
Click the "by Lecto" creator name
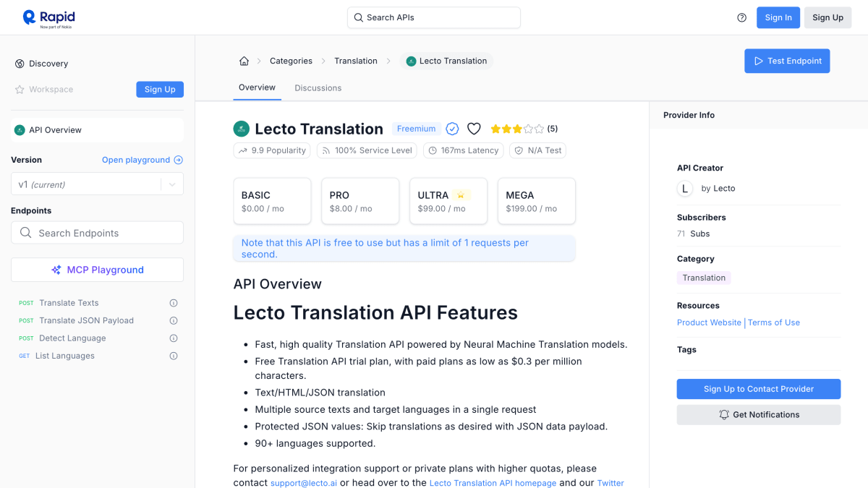[718, 189]
